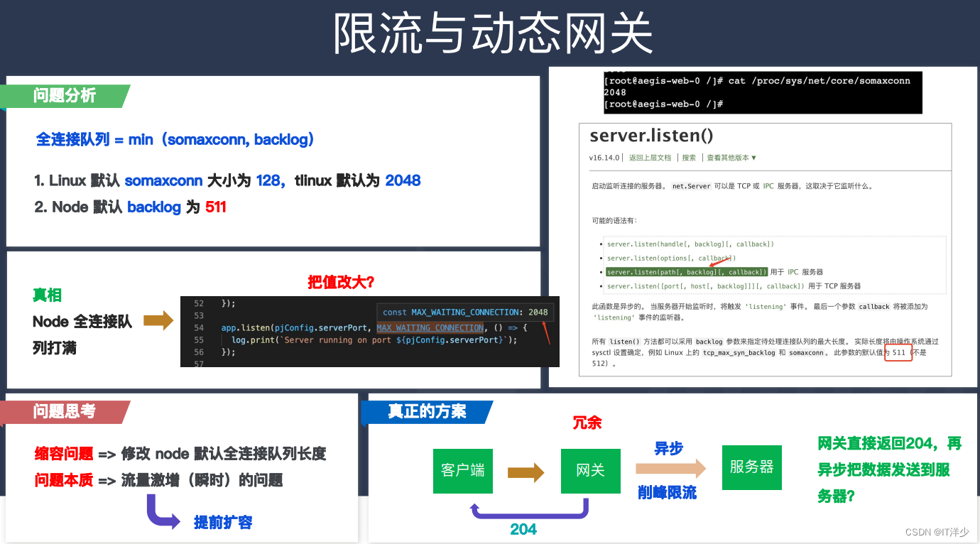This screenshot has height=544, width=980.
Task: Click the red 问题本质 text
Action: click(64, 481)
